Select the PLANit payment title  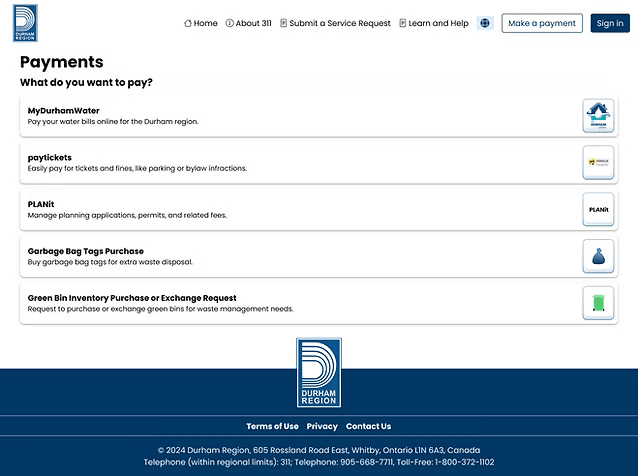pyautogui.click(x=41, y=204)
